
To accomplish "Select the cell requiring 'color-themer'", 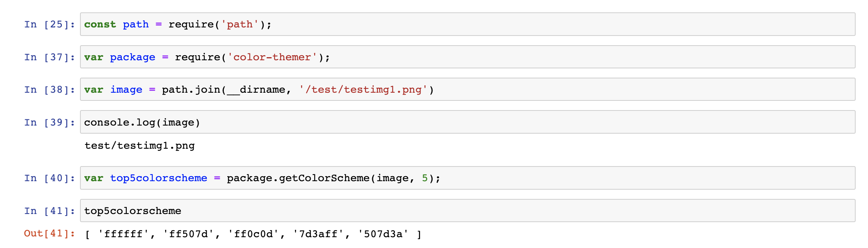I will [468, 57].
